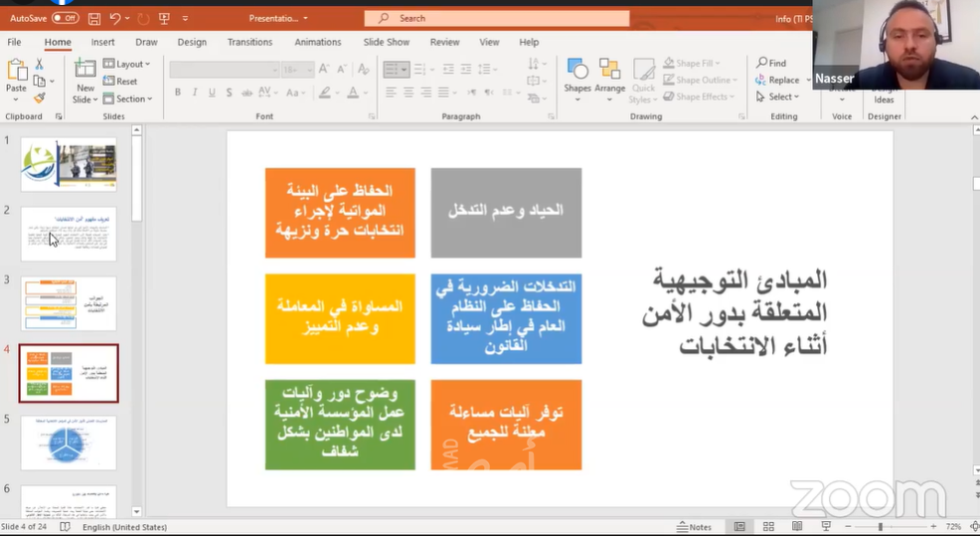
Task: Click the Undo arrow icon
Action: [115, 19]
